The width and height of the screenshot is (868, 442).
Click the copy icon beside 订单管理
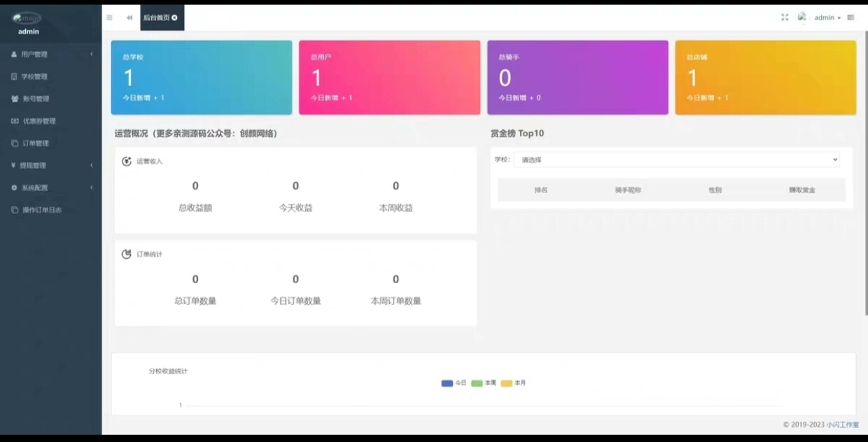pos(15,143)
